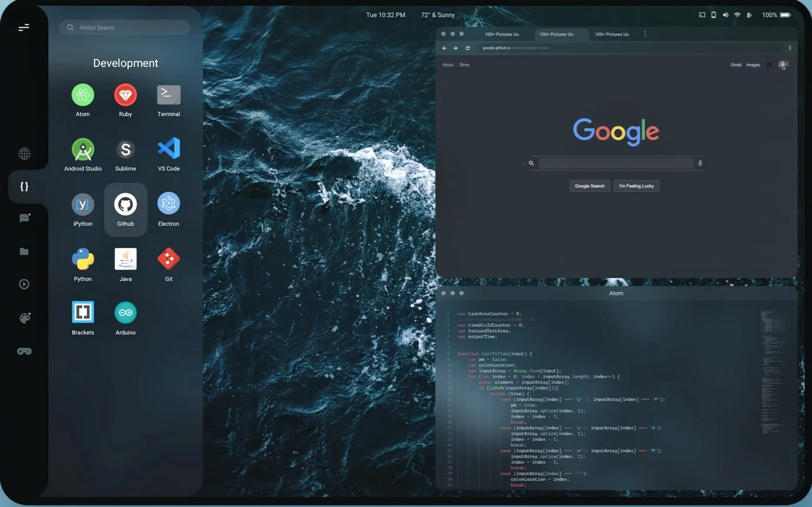Click the 'Development' heading in launcher
Screen dimensions: 812x507
125,63
